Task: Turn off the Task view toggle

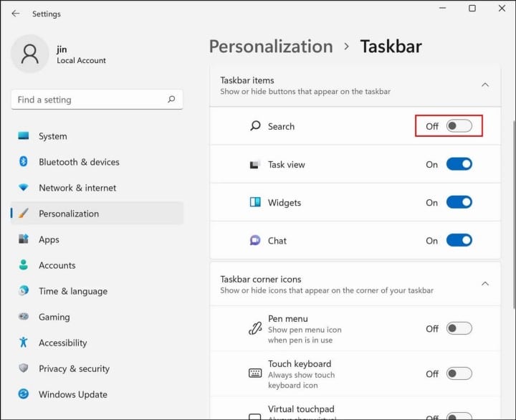Action: pyautogui.click(x=459, y=164)
